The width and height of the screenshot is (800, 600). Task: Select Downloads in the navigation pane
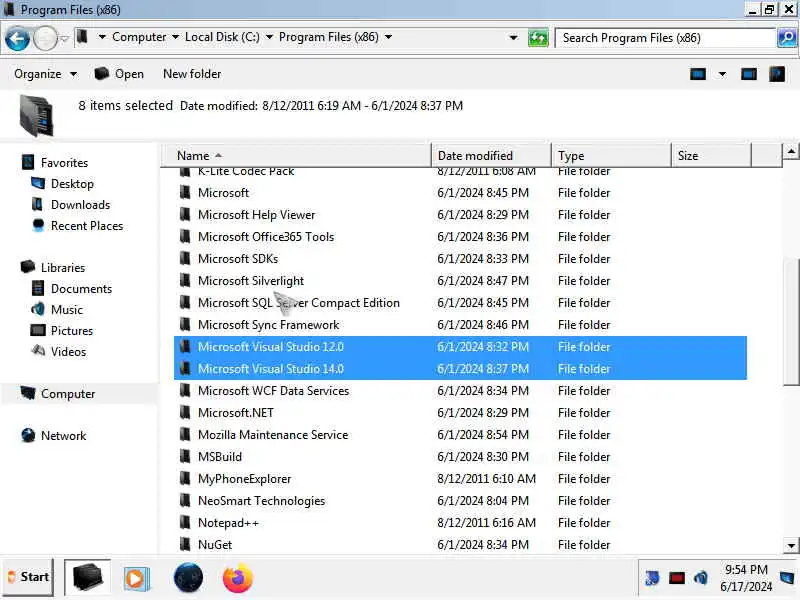80,205
